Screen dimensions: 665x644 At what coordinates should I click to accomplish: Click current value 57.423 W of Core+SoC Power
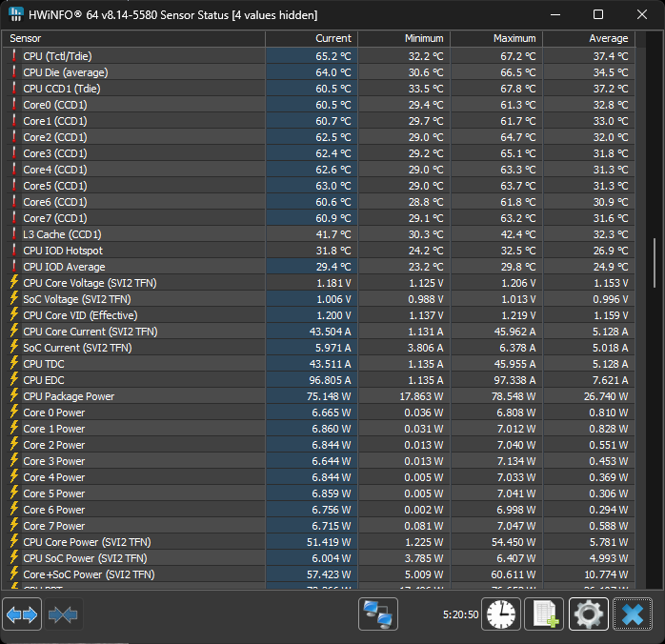coord(329,574)
